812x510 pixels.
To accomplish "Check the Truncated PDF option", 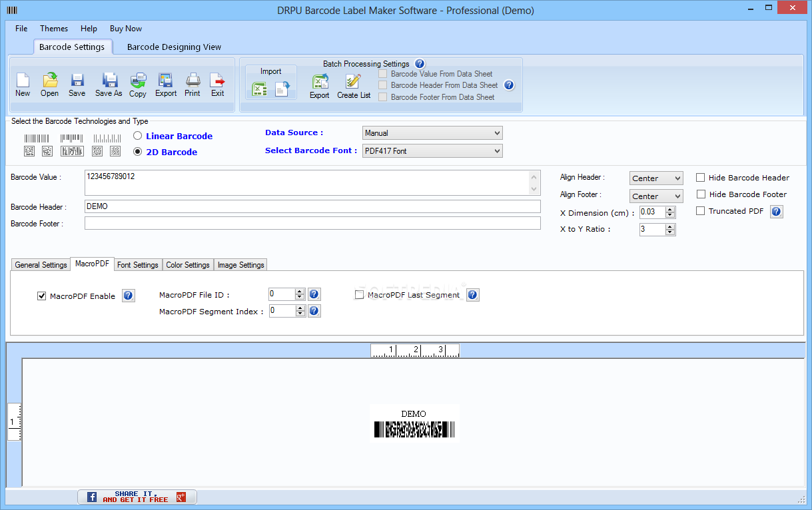I will 701,211.
